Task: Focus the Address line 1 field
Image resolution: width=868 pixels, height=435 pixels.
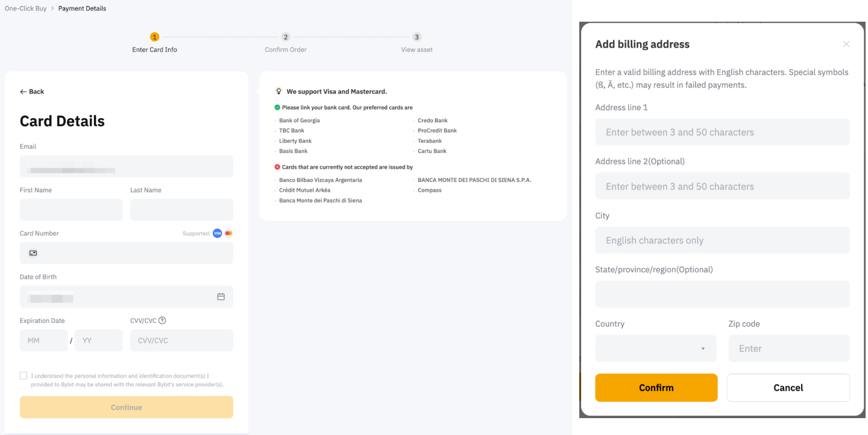Action: click(722, 132)
